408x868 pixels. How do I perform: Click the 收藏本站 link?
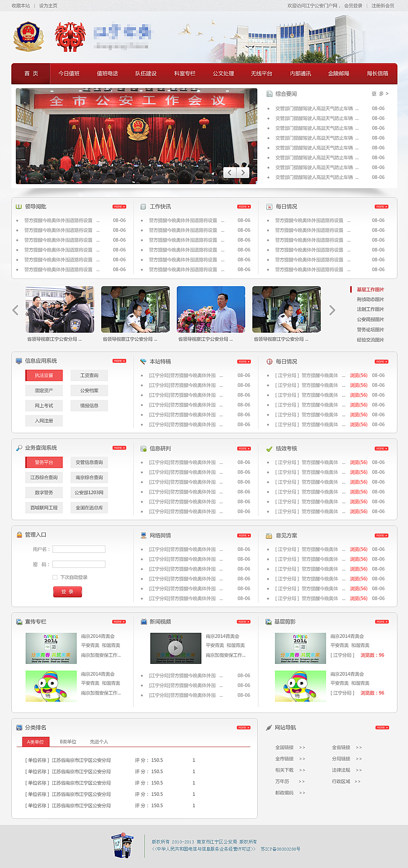(x=21, y=6)
